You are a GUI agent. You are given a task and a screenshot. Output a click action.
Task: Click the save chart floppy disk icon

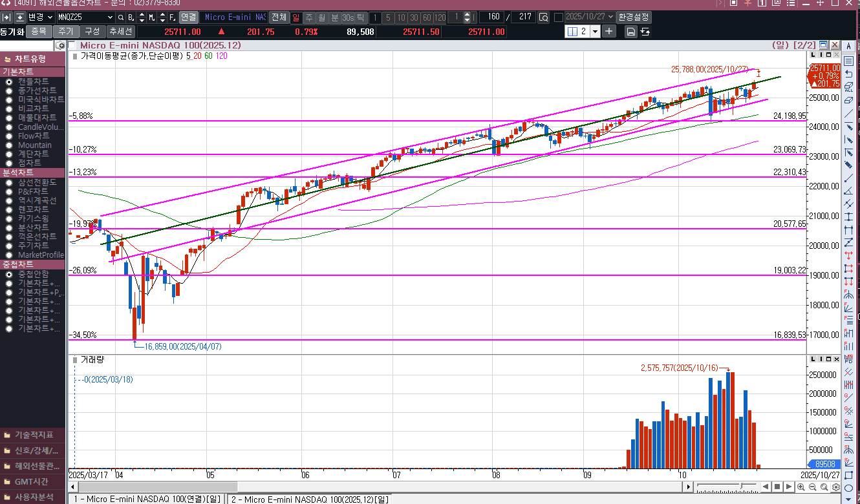(x=630, y=31)
